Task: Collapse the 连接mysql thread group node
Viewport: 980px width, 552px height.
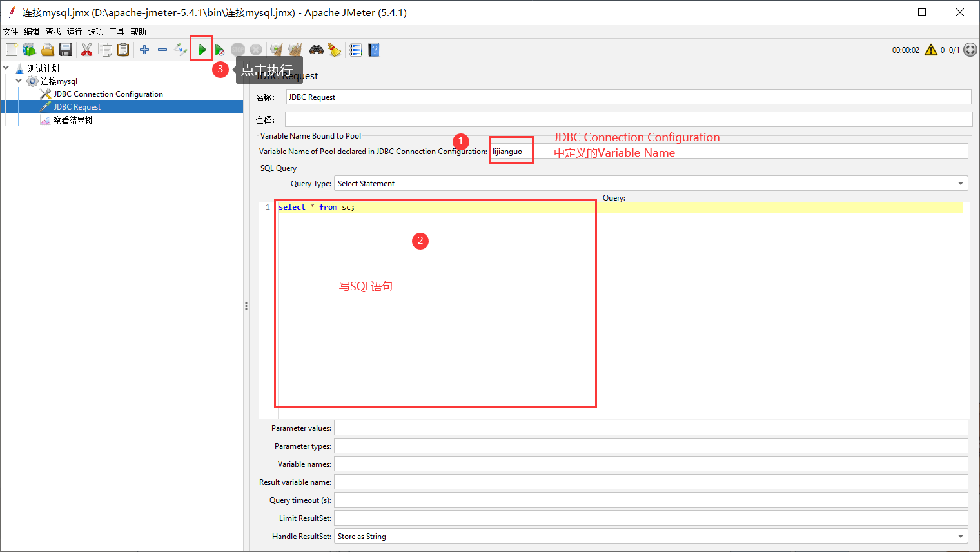Action: [19, 81]
